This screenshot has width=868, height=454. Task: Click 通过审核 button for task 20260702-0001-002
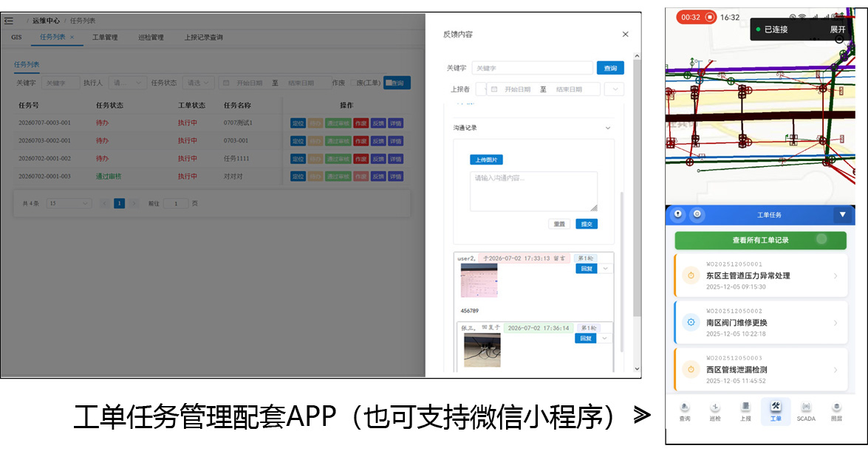tap(338, 159)
